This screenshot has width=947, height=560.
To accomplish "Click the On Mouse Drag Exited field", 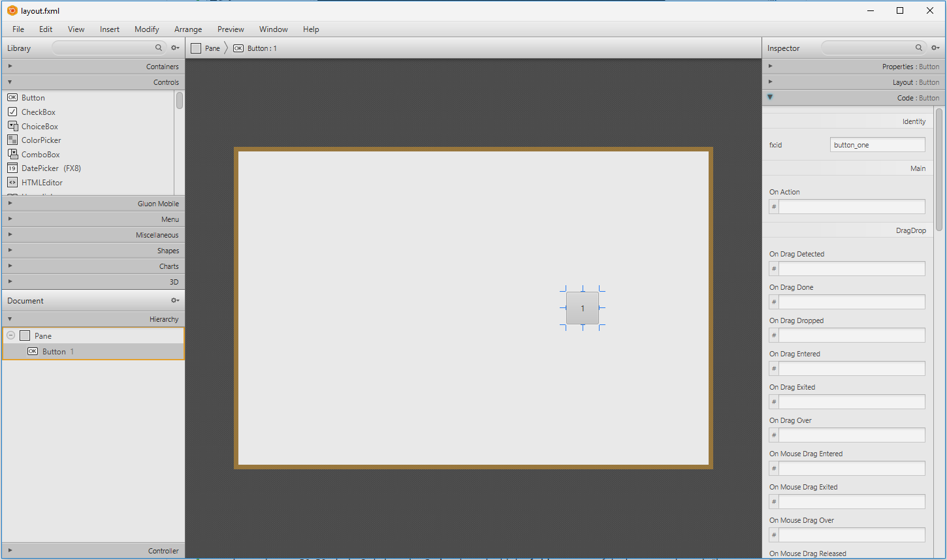I will click(852, 502).
